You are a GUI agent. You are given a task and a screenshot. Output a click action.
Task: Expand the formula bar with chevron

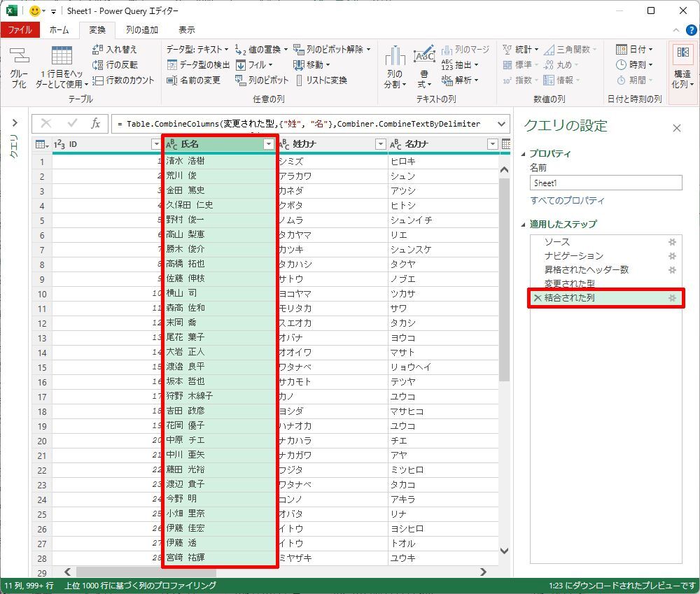(501, 124)
